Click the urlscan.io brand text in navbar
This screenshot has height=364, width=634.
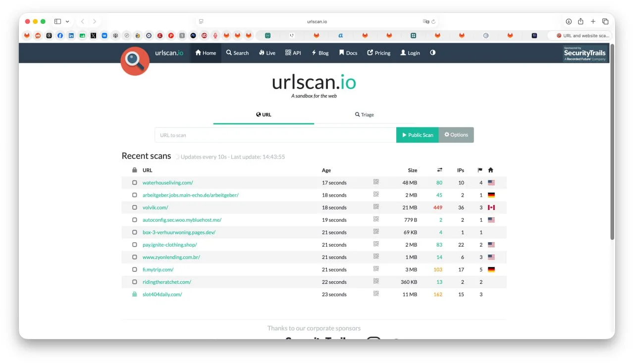[169, 52]
